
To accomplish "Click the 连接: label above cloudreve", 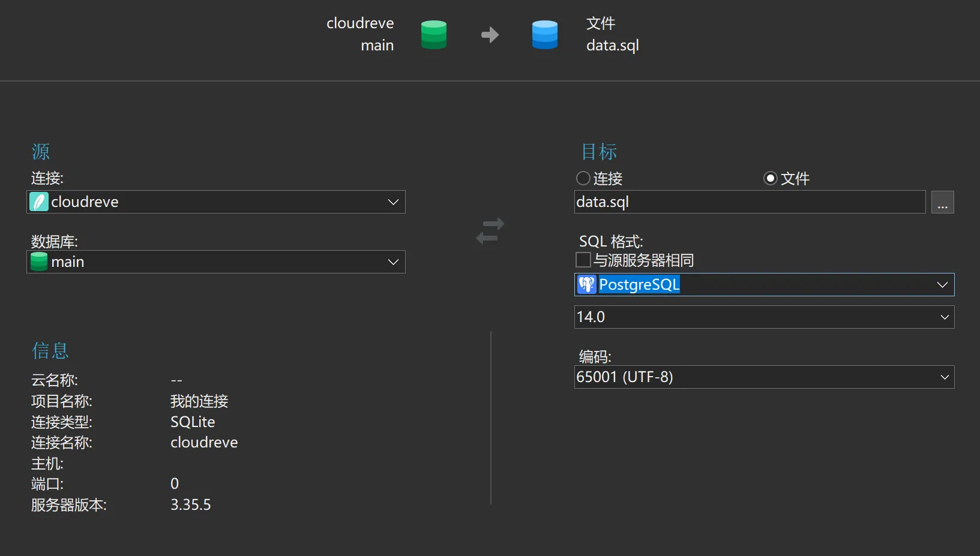I will [x=47, y=178].
